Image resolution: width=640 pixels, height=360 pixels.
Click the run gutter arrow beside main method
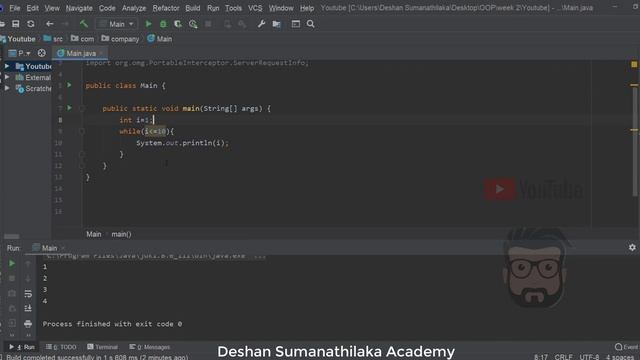(69, 108)
